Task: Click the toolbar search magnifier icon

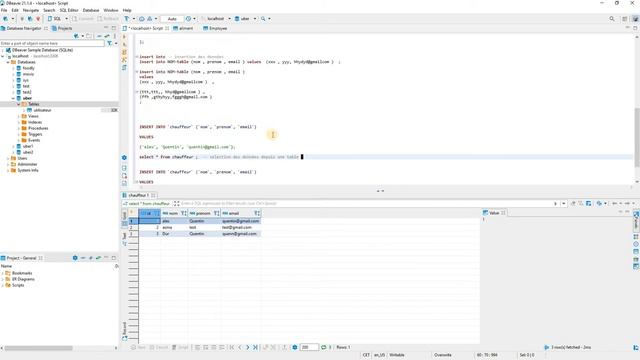Action: click(x=263, y=19)
